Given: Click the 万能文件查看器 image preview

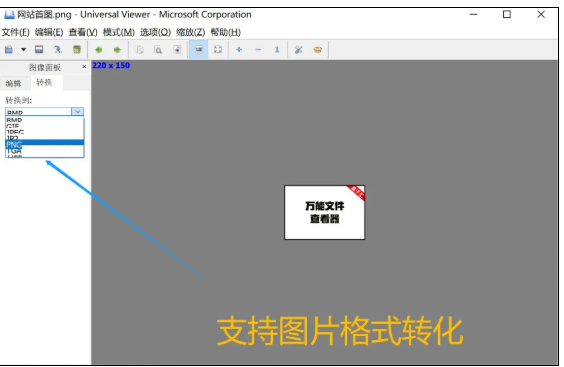Looking at the screenshot, I should click(324, 212).
